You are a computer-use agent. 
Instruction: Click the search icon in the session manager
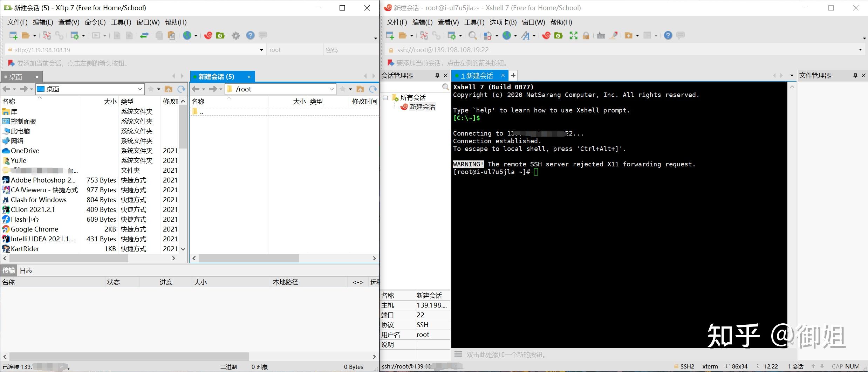point(445,87)
